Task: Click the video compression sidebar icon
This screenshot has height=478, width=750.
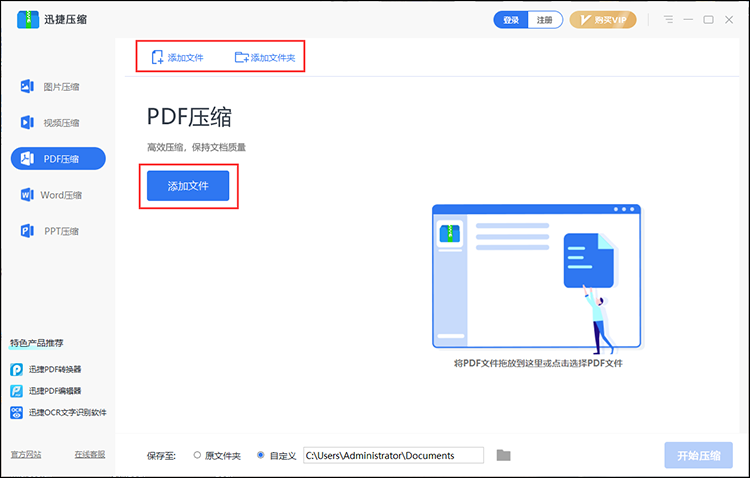Action: click(x=27, y=122)
